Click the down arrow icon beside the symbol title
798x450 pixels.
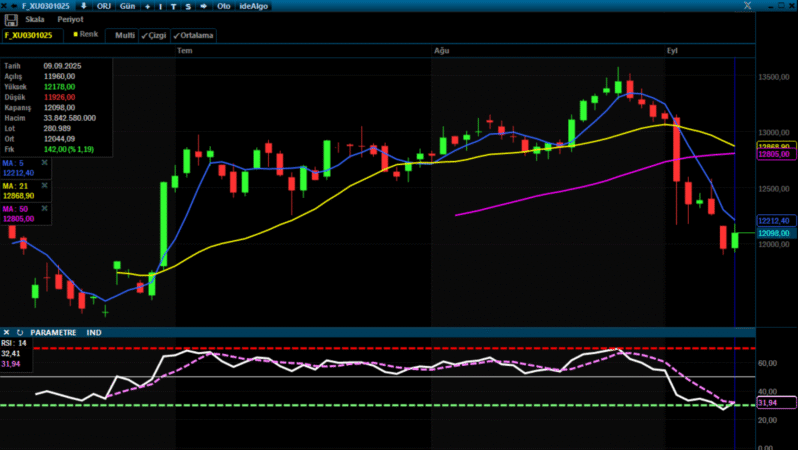[83, 6]
